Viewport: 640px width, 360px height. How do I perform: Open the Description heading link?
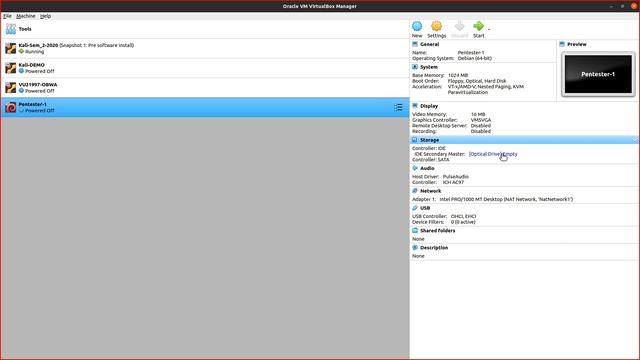[434, 248]
